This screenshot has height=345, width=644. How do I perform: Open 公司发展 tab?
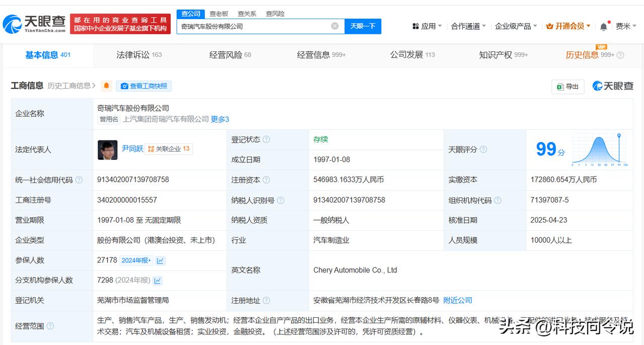pyautogui.click(x=412, y=55)
